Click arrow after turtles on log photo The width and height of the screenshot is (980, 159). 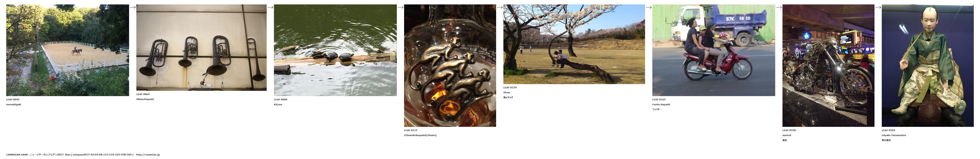(x=400, y=7)
